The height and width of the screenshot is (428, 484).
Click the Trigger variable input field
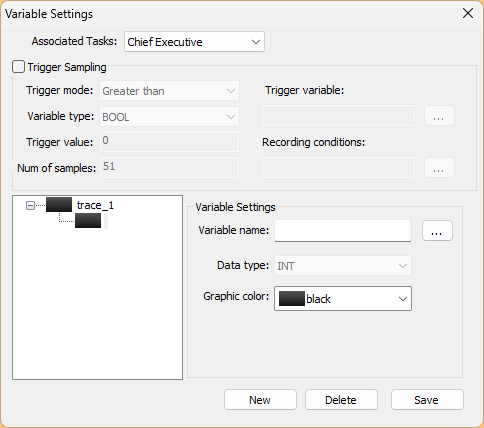pyautogui.click(x=338, y=116)
